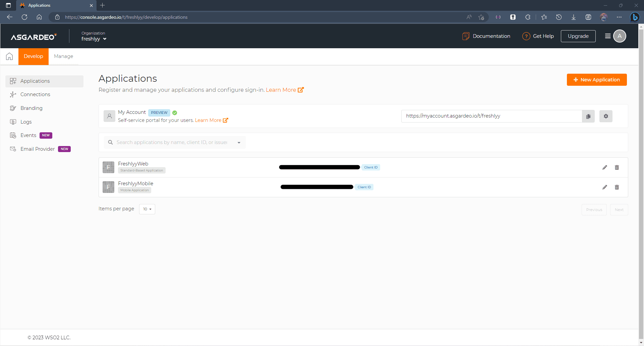Open the hamburger menu in header
Viewport: 644px width, 346px height.
tap(608, 36)
